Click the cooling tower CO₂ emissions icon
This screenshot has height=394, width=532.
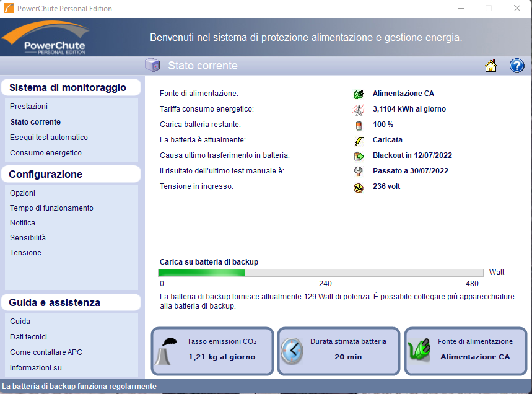click(166, 351)
